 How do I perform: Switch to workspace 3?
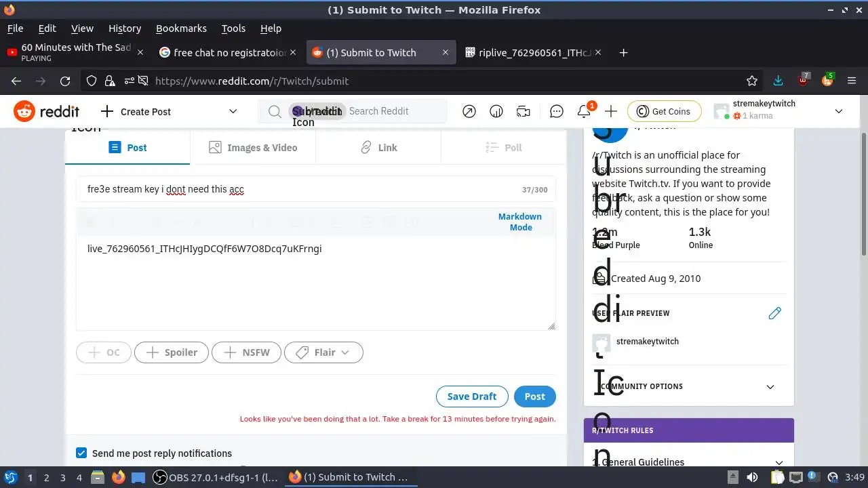[62, 477]
